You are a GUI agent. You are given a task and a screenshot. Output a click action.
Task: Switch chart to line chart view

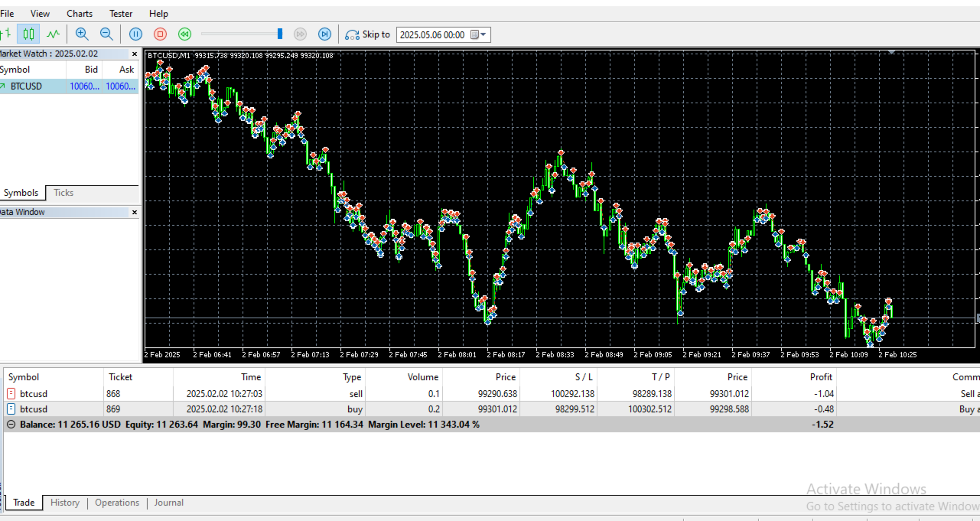[x=53, y=34]
